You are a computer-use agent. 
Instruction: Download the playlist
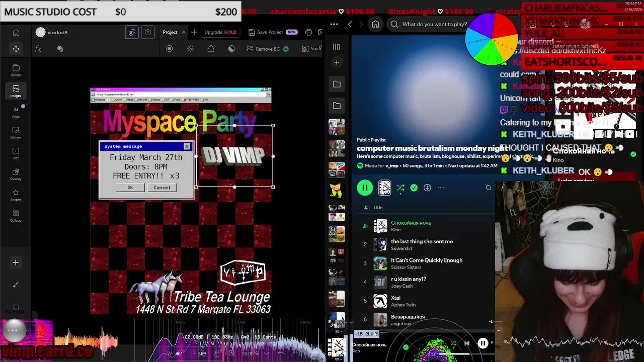pos(427,188)
